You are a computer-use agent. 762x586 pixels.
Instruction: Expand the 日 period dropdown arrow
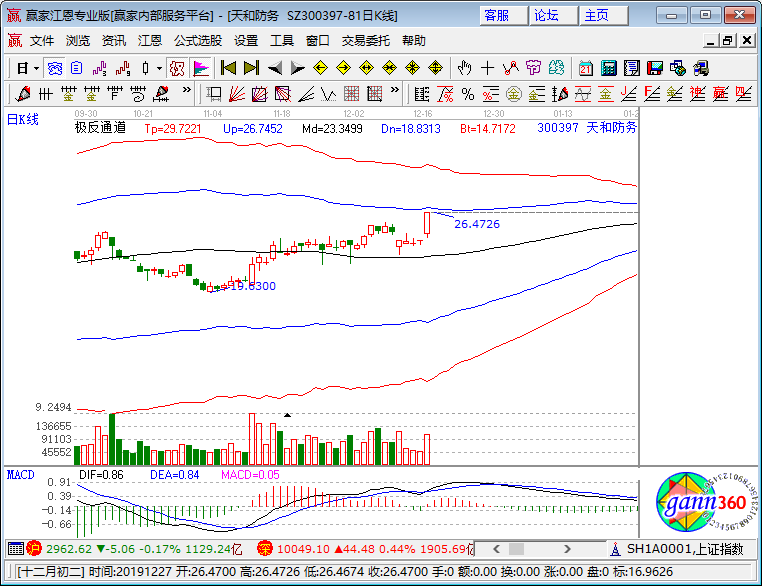click(36, 69)
